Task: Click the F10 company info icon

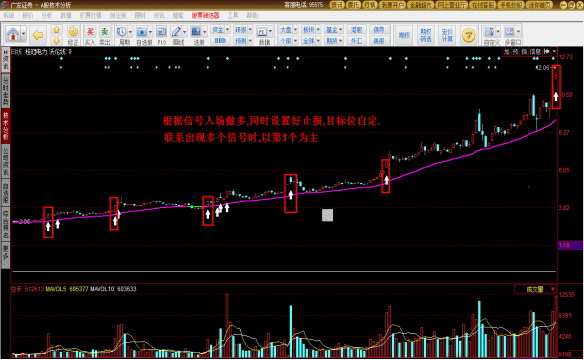Action: click(161, 32)
